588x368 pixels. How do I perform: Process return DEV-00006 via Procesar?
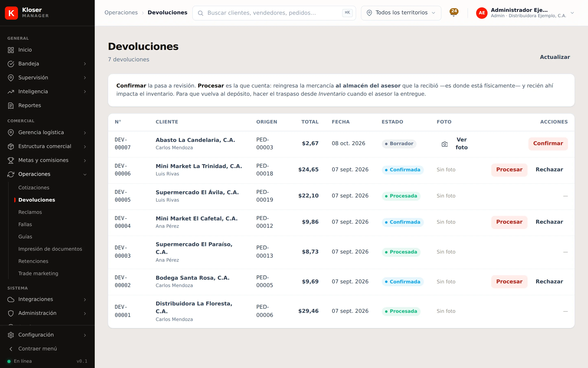(509, 170)
